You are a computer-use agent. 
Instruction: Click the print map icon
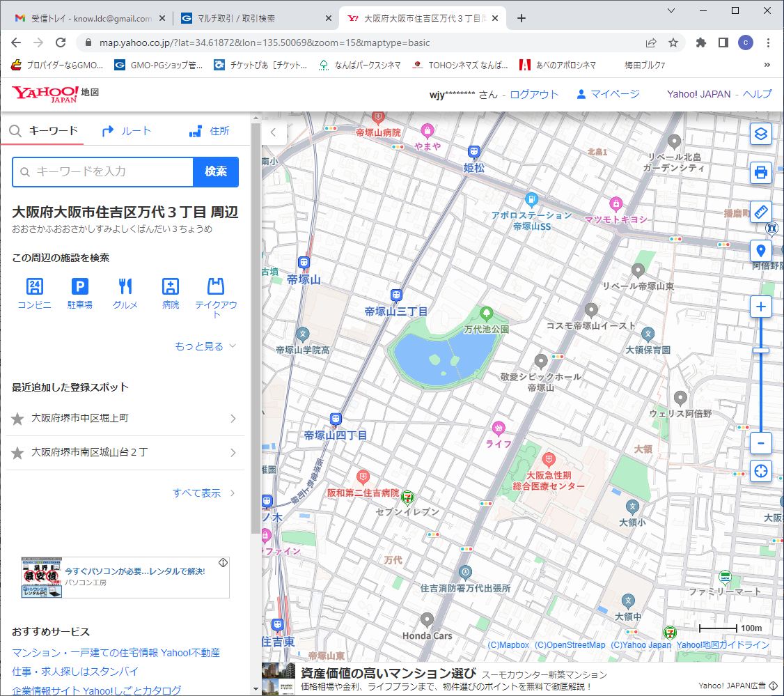click(761, 172)
